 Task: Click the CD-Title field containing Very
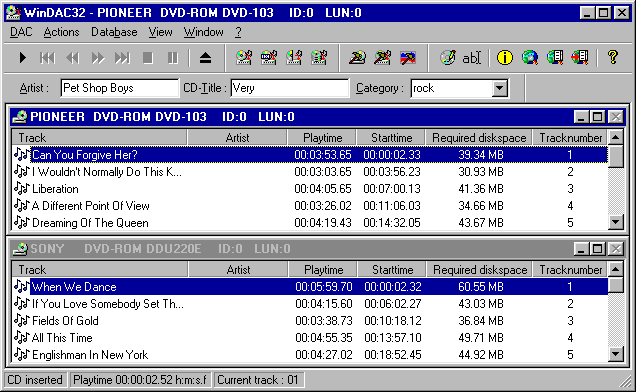tap(290, 88)
